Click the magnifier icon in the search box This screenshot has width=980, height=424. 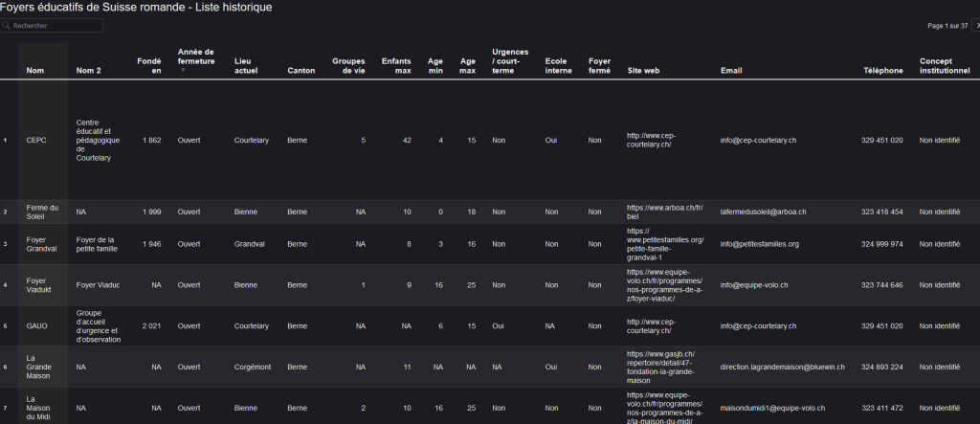point(8,26)
